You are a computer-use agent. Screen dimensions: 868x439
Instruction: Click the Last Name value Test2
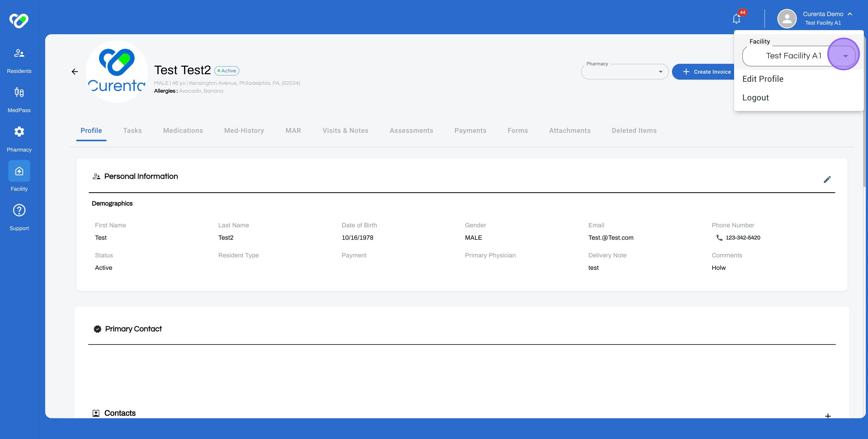coord(226,238)
